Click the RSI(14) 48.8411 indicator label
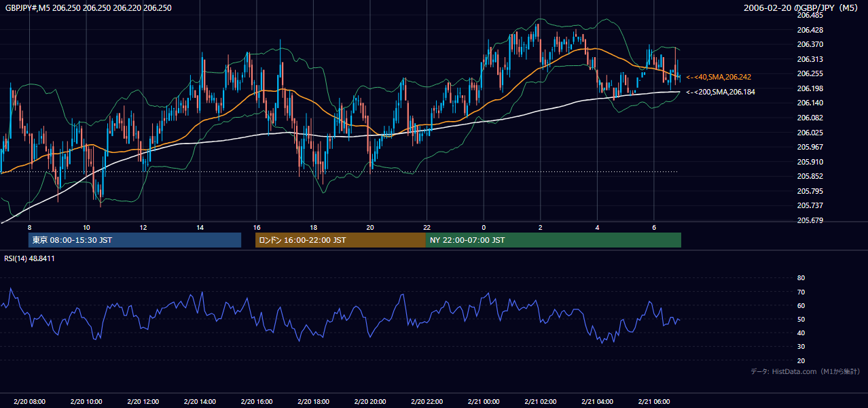Screen dimensions: 868x408 tap(30, 258)
